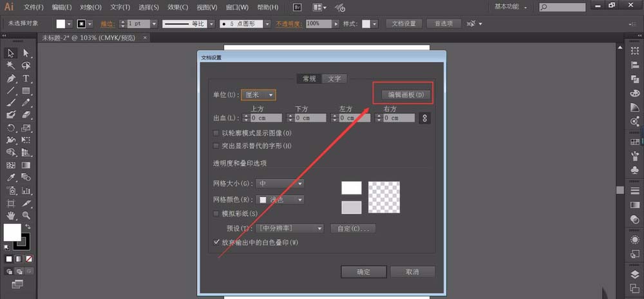Select the Pen tool

(11, 79)
